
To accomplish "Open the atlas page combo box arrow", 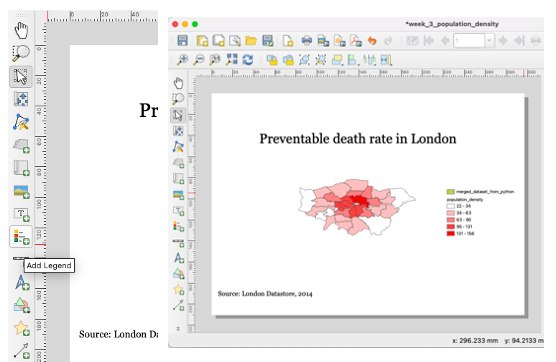I will (x=489, y=41).
